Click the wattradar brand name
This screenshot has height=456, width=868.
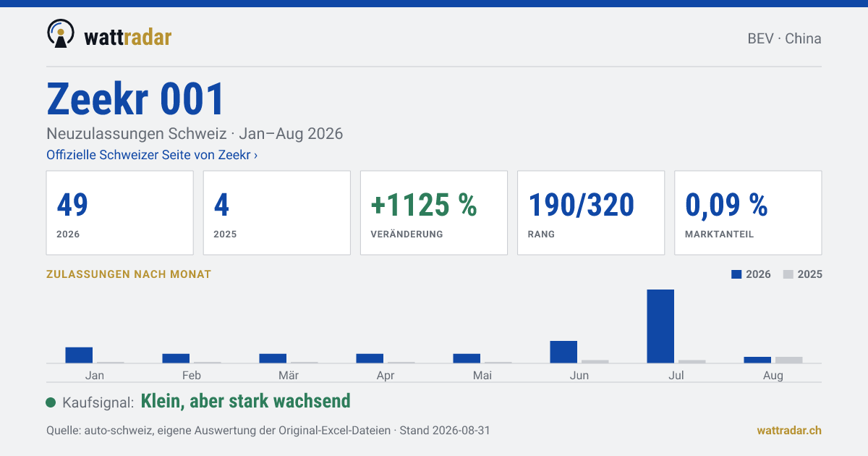pyautogui.click(x=127, y=37)
